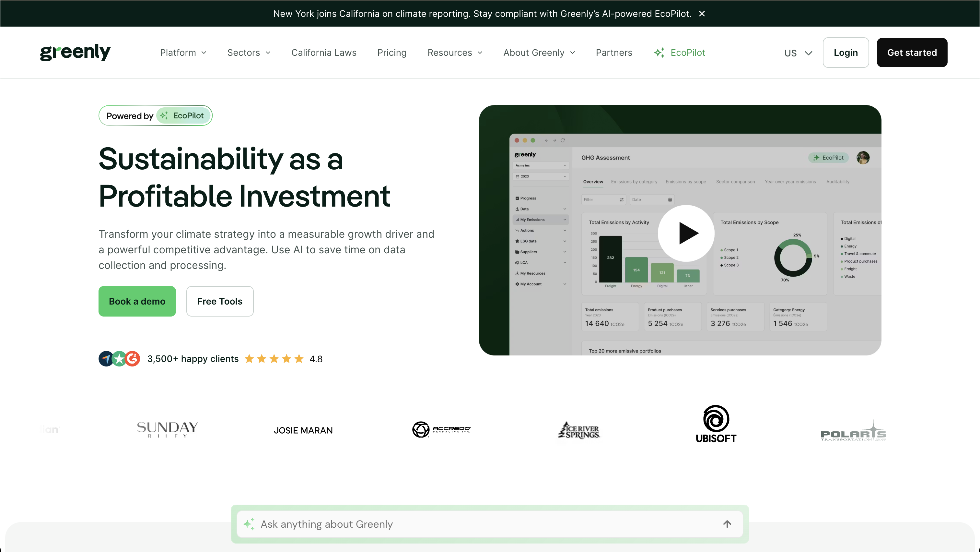Click the 282 Freight bar in the chart
980x552 pixels.
[610, 259]
